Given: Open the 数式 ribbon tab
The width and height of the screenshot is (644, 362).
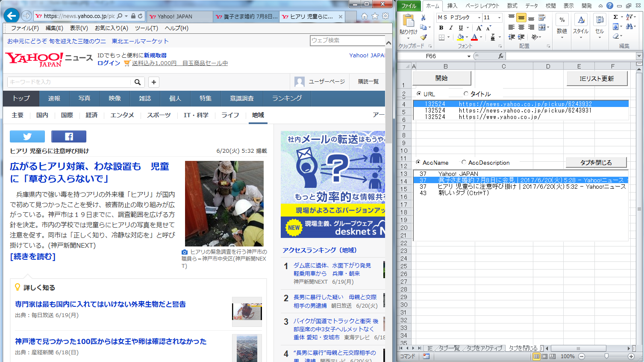Looking at the screenshot, I should pyautogui.click(x=512, y=6).
